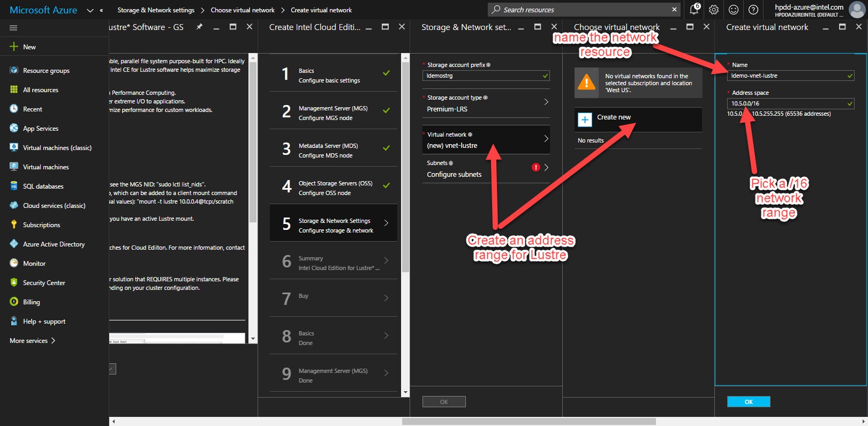Open Virtual machines sidebar icon
The height and width of the screenshot is (426, 868).
[14, 167]
